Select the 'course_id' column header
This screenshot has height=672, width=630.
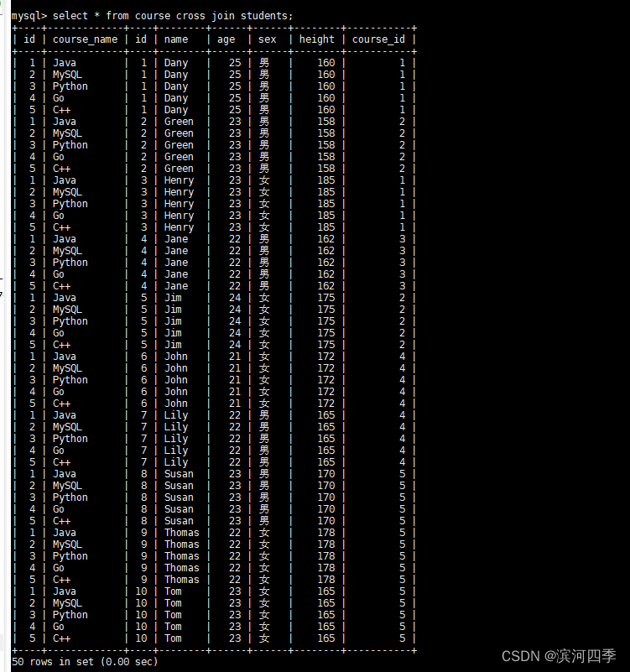[x=378, y=39]
